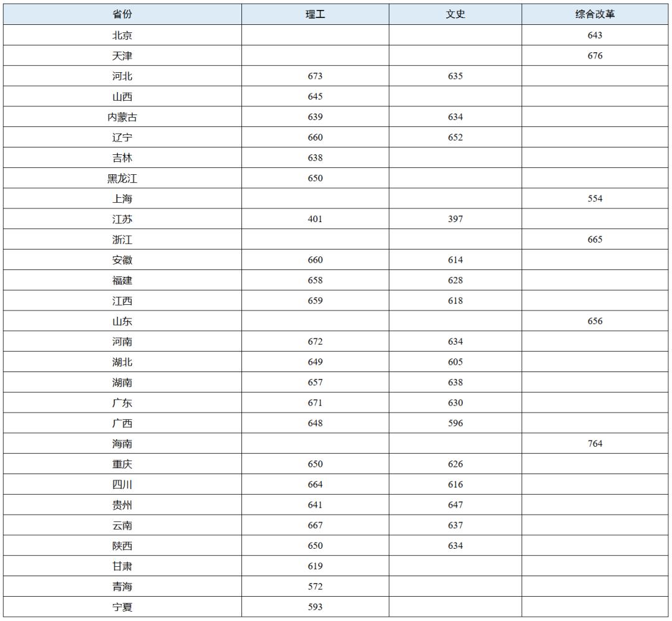Click 河北's 理工 score 673
672x621 pixels.
(x=315, y=77)
